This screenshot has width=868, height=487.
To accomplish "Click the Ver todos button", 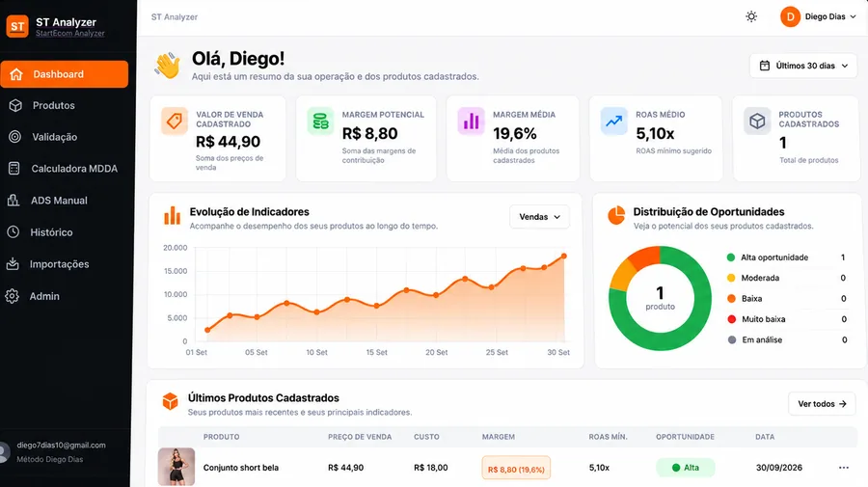I will click(x=822, y=404).
